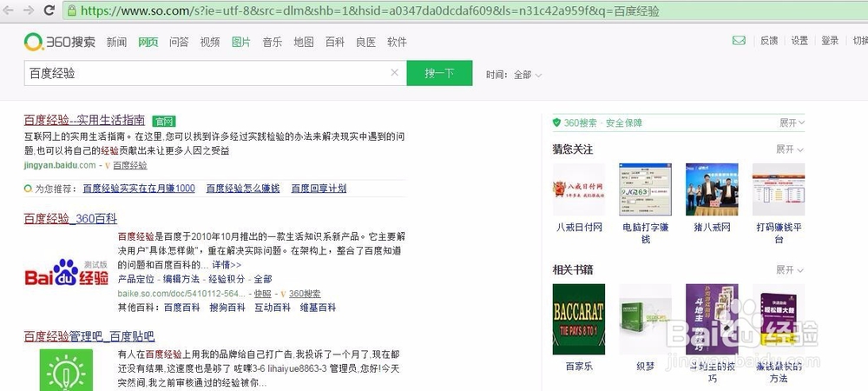
Task: Open the 百度经验--实用生活指南 result
Action: 84,120
